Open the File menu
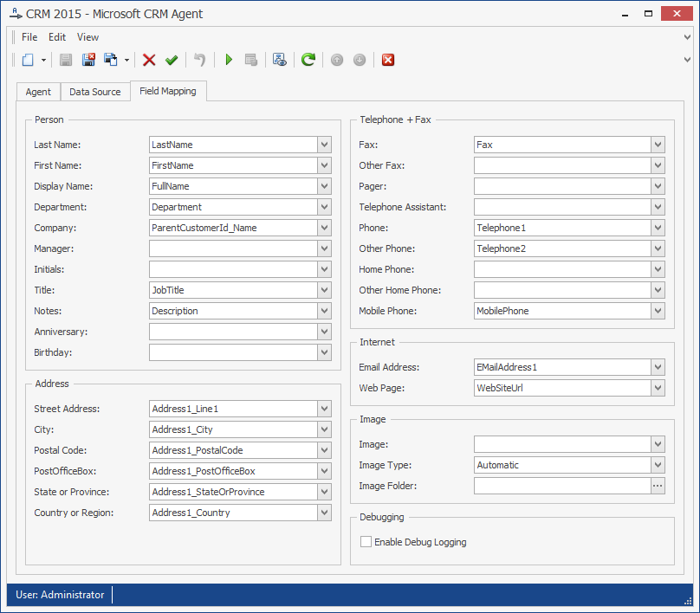700x613 pixels. (x=29, y=37)
